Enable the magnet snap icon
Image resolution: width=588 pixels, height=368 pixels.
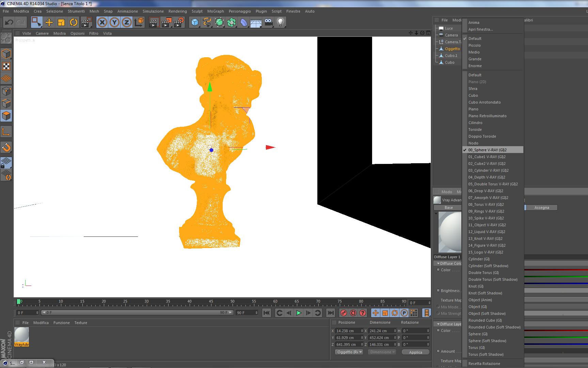click(6, 147)
